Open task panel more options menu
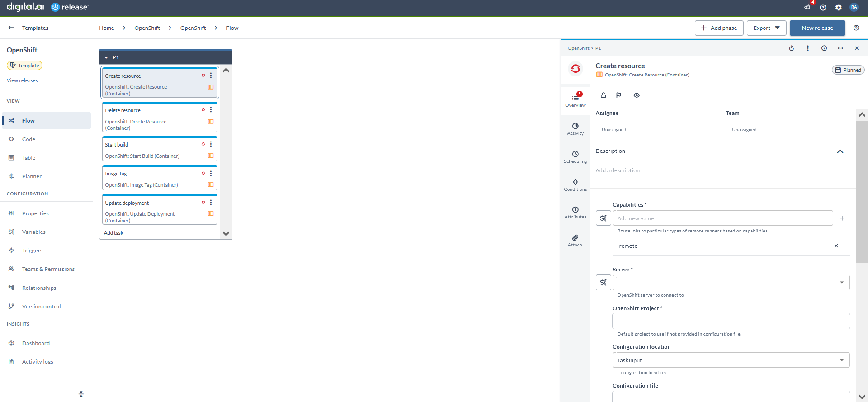 pos(808,48)
